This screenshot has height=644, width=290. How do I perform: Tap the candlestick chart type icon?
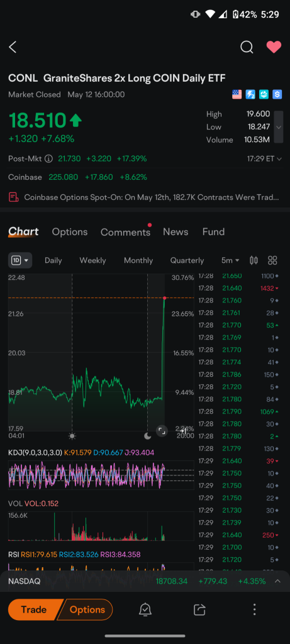[x=254, y=260]
